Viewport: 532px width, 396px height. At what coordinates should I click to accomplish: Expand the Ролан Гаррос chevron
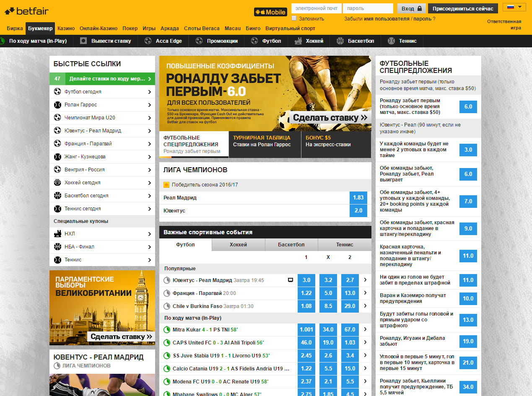[x=150, y=105]
